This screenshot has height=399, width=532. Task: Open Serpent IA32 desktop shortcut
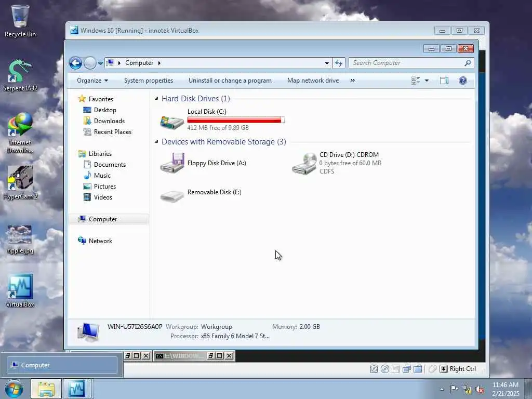(x=20, y=75)
